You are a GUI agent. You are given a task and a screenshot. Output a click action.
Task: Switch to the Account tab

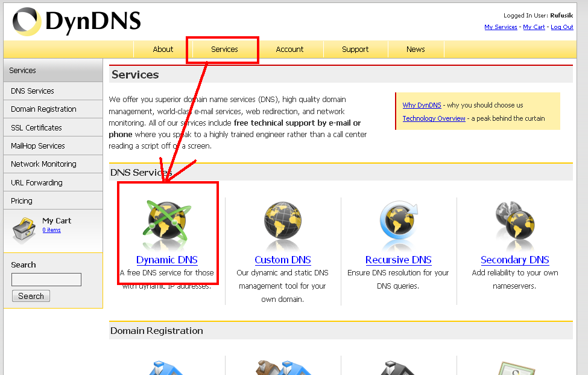point(290,49)
